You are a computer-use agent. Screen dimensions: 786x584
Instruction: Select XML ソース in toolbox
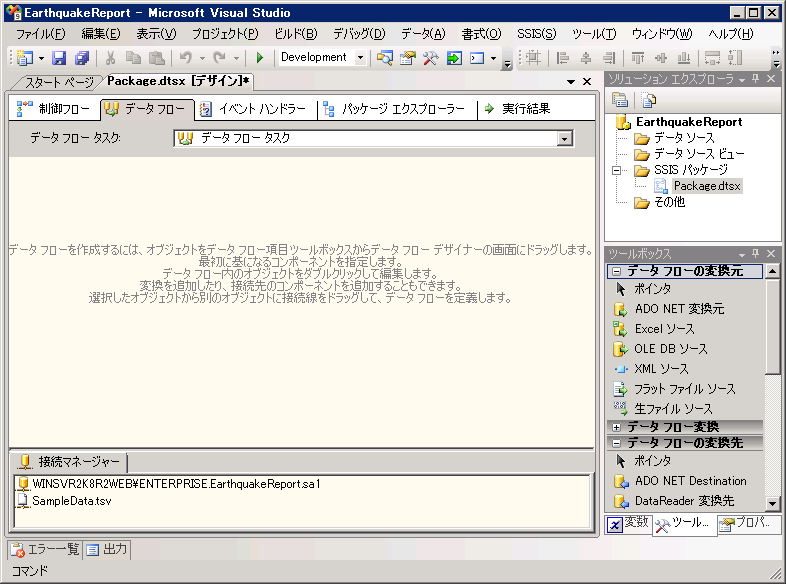click(x=661, y=369)
